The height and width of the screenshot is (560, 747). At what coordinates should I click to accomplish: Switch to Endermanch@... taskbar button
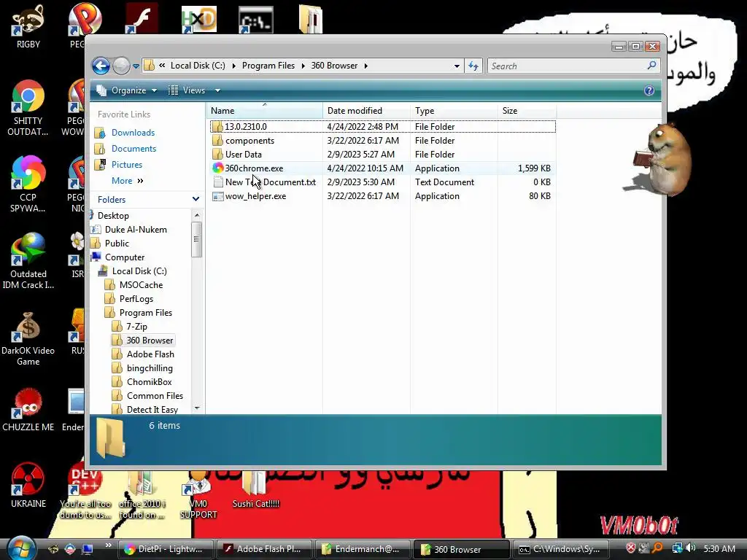(x=363, y=549)
